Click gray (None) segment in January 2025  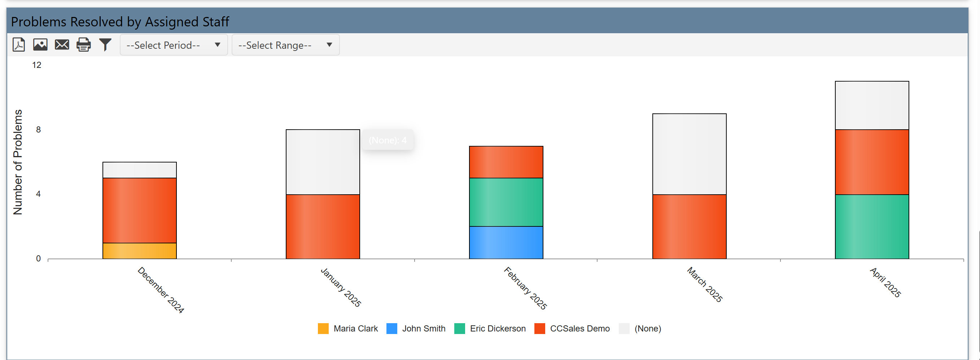(323, 162)
